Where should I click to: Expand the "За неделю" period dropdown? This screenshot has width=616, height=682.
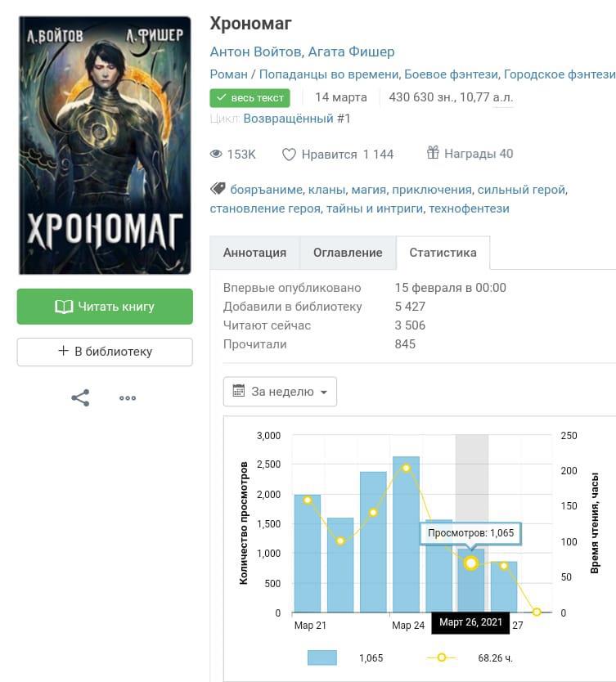280,392
